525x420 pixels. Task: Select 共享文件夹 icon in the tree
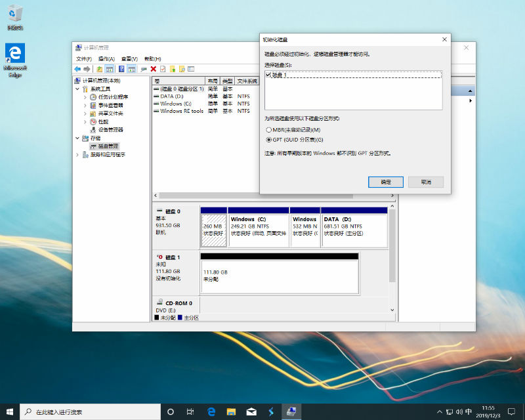pyautogui.click(x=93, y=114)
